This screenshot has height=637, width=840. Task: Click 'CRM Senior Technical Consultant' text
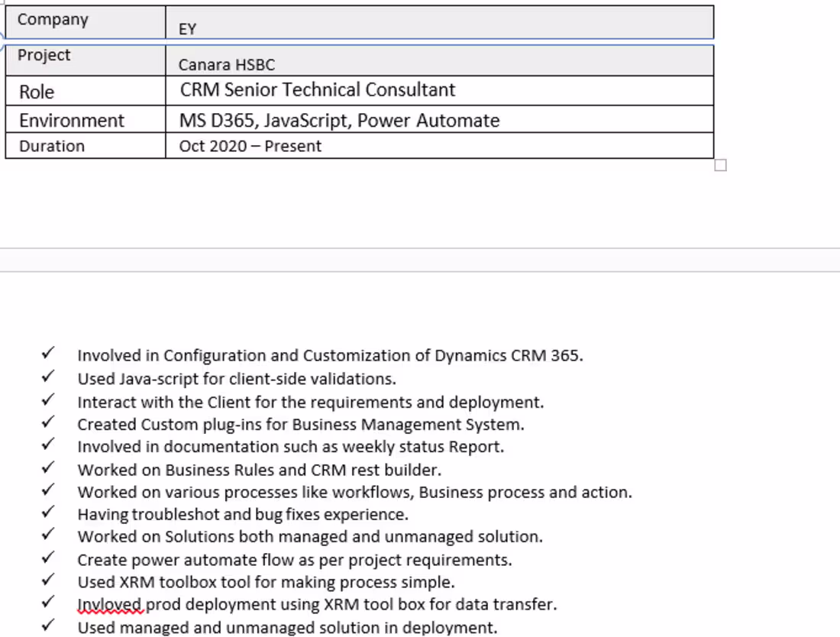(x=318, y=89)
